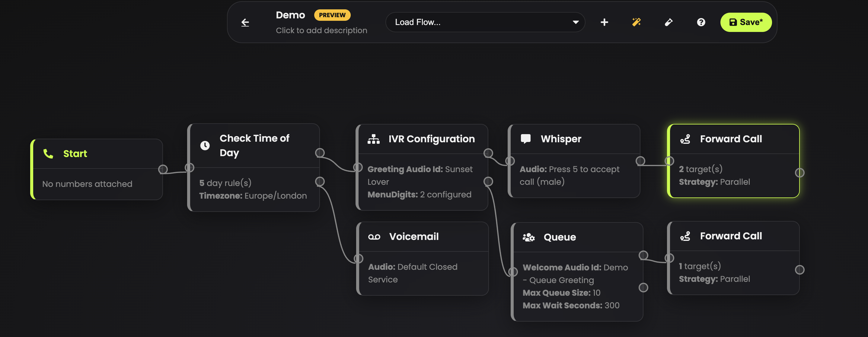Image resolution: width=868 pixels, height=337 pixels.
Task: Click '2 target(s)' text
Action: pyautogui.click(x=700, y=169)
